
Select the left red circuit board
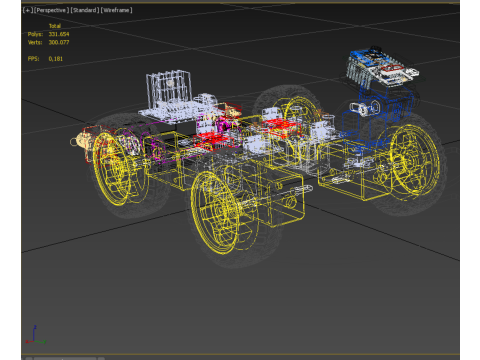pos(212,141)
